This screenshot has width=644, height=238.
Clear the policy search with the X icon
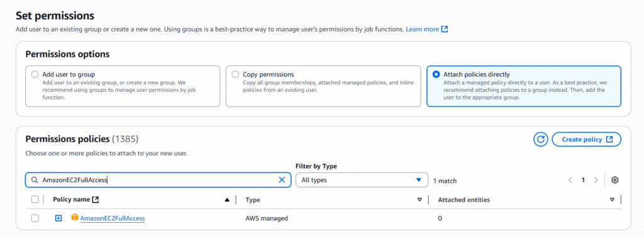coord(282,180)
